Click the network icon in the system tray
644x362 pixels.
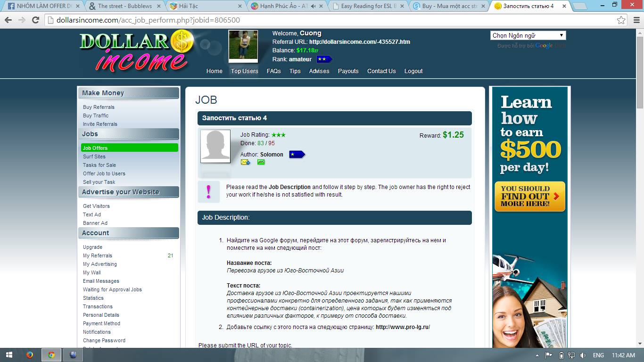pos(572,355)
